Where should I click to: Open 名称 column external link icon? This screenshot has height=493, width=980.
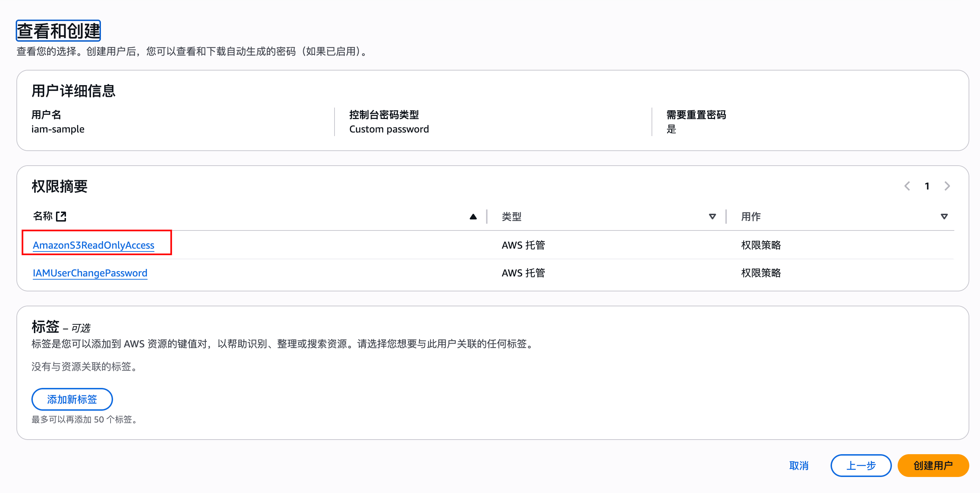coord(61,216)
